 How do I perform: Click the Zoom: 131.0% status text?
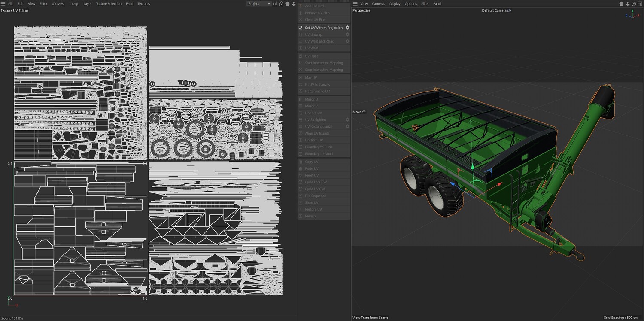12,318
